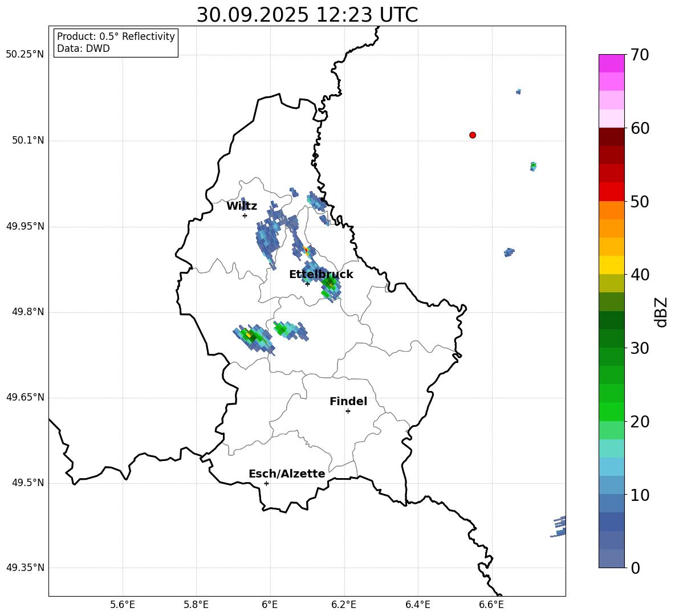Click the 49.35°N latitude label
Image resolution: width=675 pixels, height=616 pixels.
click(25, 568)
